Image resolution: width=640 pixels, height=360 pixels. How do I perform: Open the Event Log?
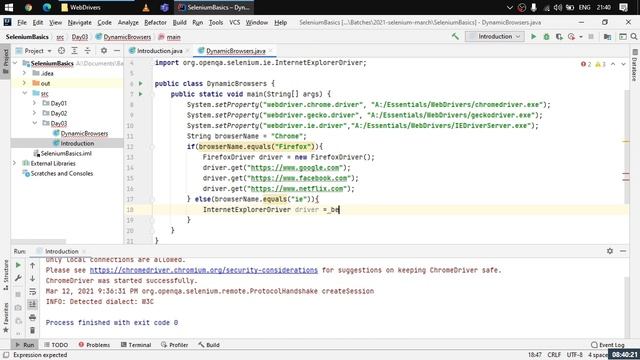608,345
